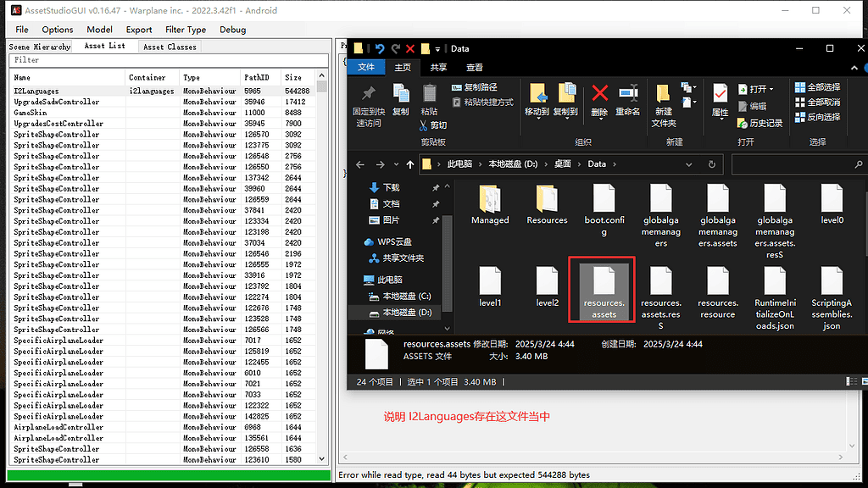Open Debug menu in AssetStudio
Image resolution: width=868 pixels, height=488 pixels.
pyautogui.click(x=232, y=30)
